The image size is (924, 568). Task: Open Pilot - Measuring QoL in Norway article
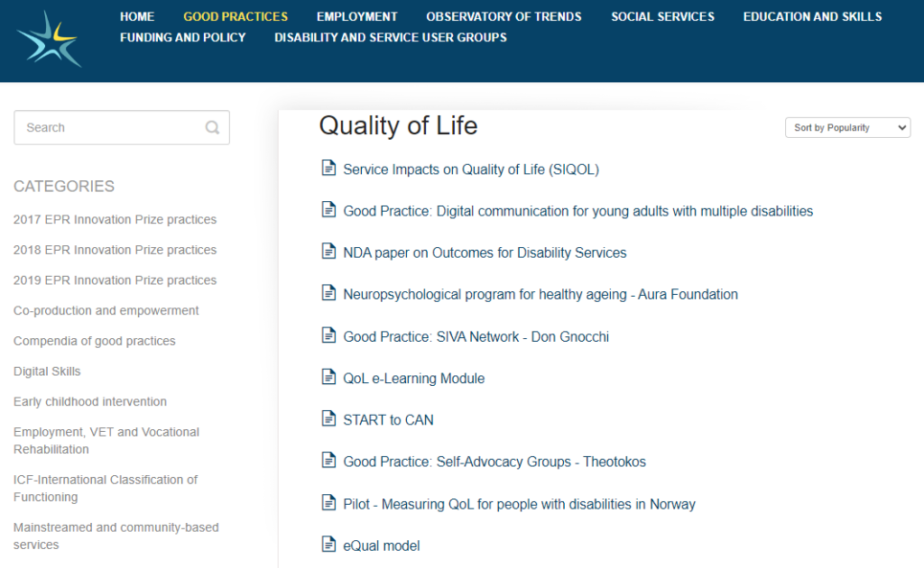[519, 504]
